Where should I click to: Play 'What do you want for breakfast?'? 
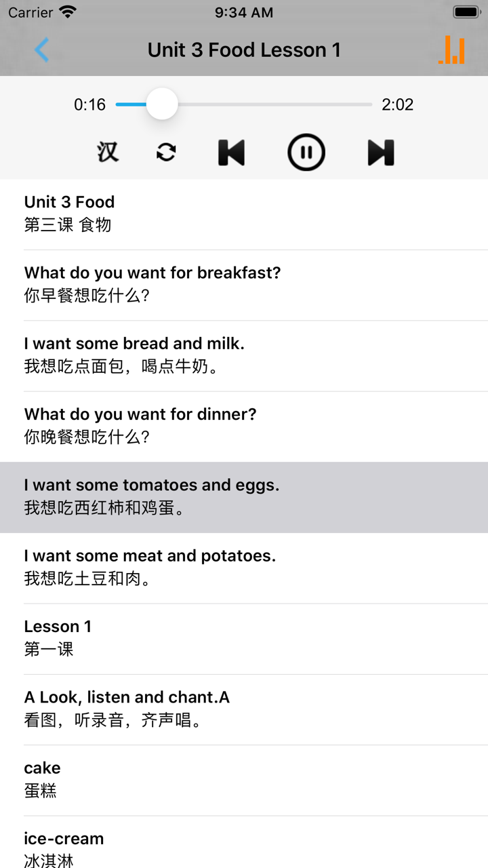244,284
